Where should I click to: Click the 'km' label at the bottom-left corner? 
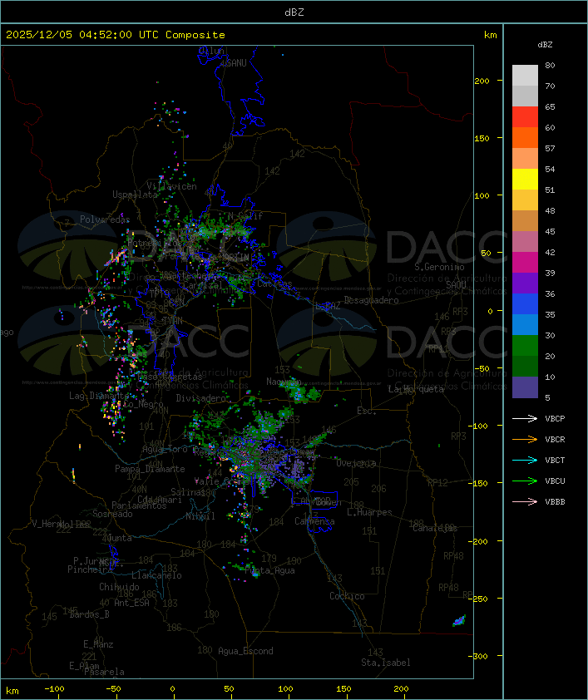[12, 691]
